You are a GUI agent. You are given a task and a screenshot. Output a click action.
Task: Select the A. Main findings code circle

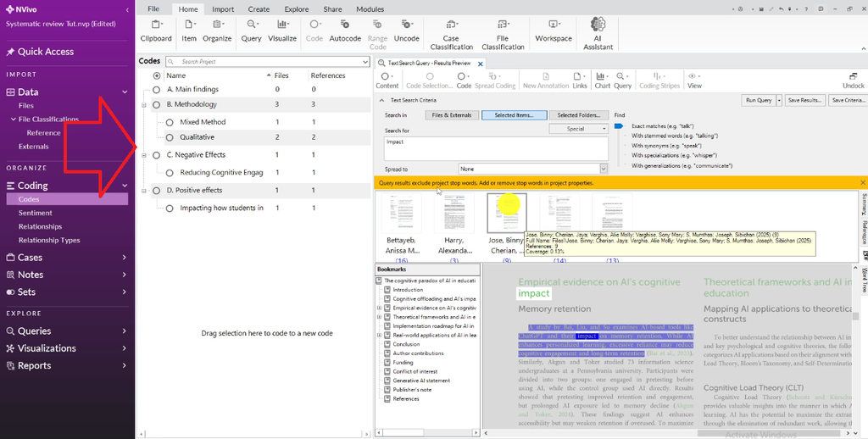[156, 89]
